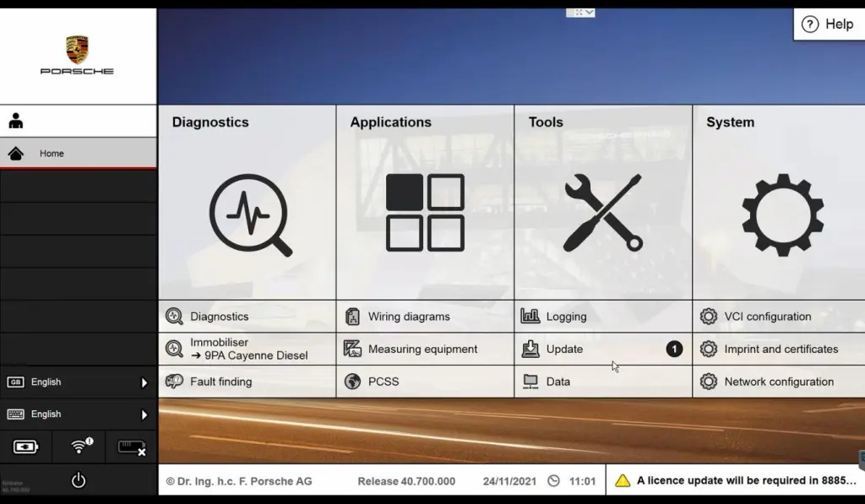Open Wiring diagrams from Applications
865x504 pixels.
(x=409, y=317)
